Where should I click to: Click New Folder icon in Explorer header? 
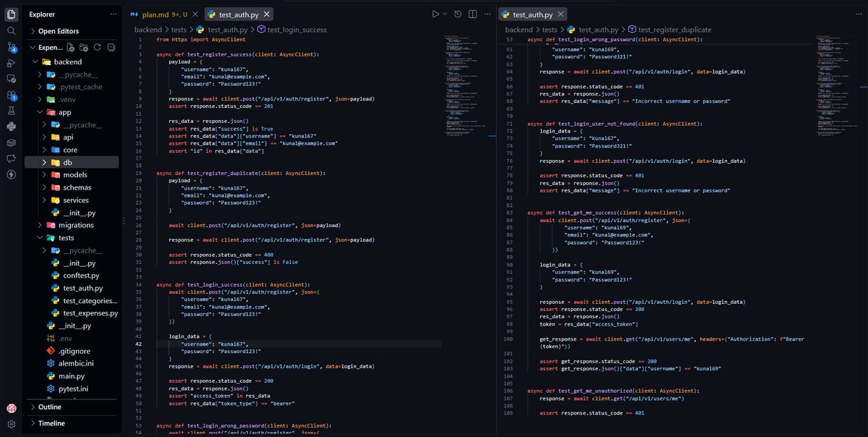(84, 47)
